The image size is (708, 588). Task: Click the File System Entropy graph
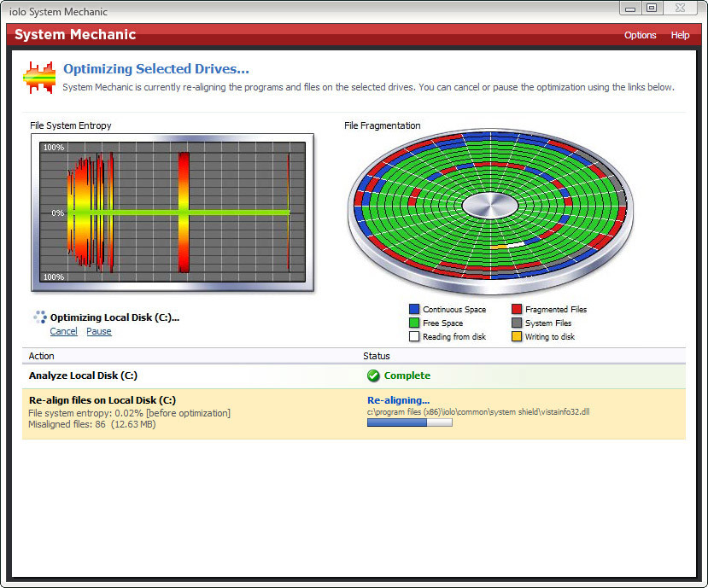coord(173,212)
